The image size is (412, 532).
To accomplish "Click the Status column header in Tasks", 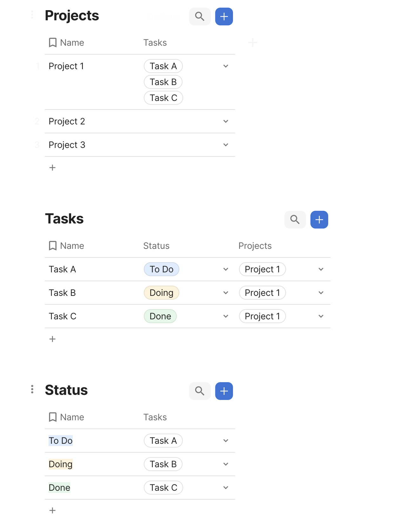I will (x=156, y=246).
